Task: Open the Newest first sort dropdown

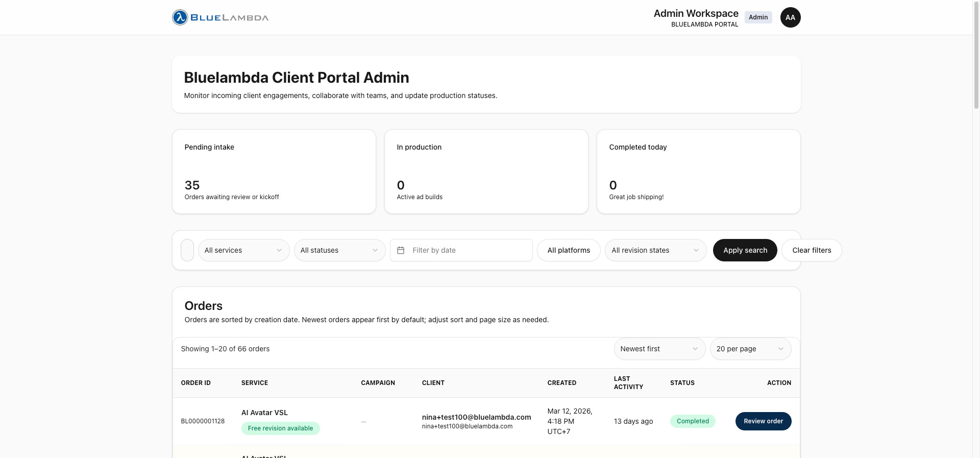Action: pyautogui.click(x=659, y=349)
